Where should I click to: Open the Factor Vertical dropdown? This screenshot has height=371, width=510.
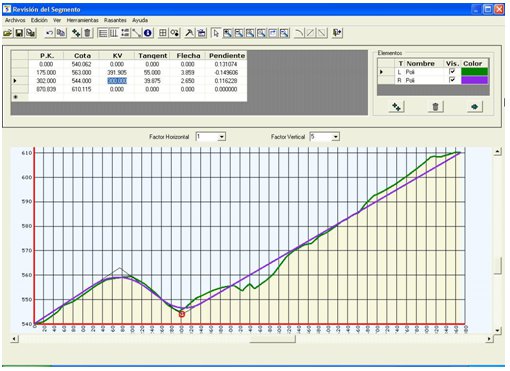pyautogui.click(x=336, y=137)
